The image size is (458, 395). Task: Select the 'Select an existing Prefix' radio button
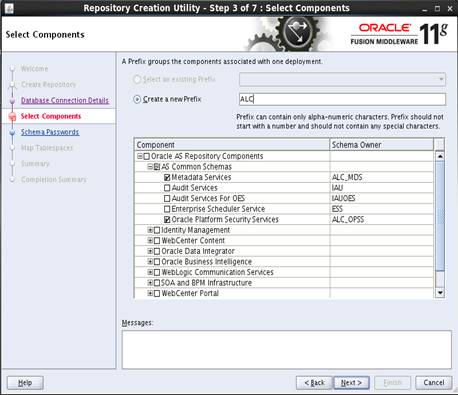[x=137, y=79]
